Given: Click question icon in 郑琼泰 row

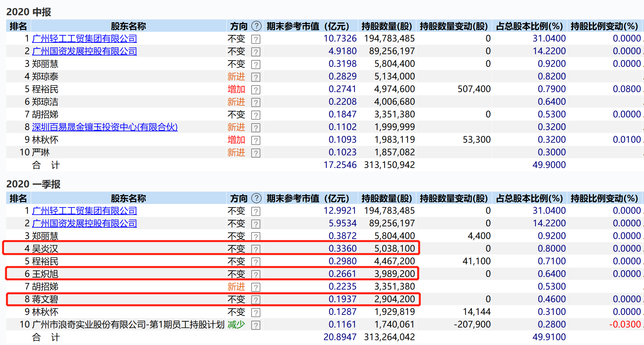Looking at the screenshot, I should click(x=256, y=77).
